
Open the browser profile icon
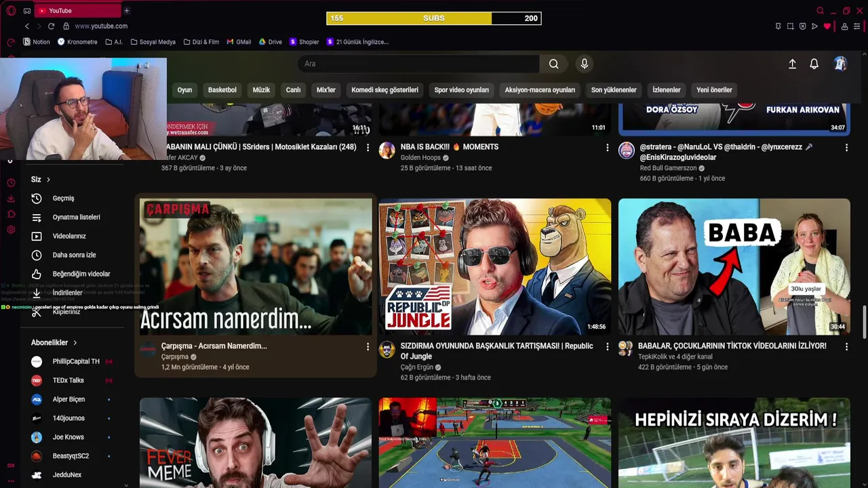[x=844, y=26]
